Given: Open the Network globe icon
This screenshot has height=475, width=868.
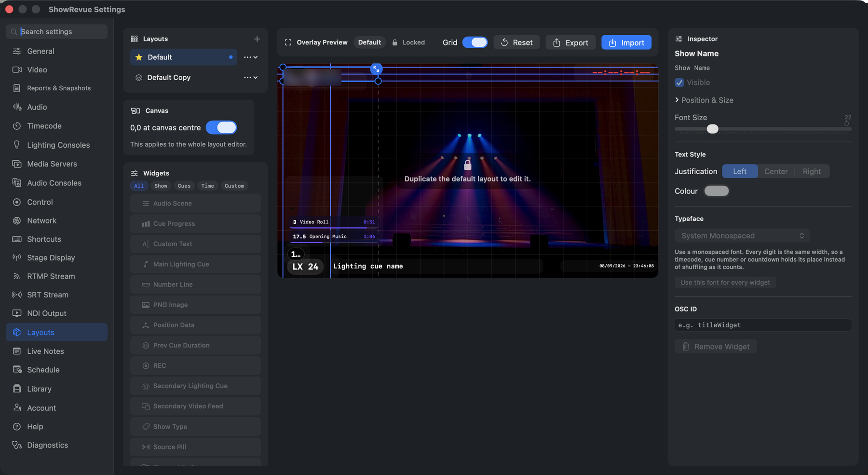Looking at the screenshot, I should (x=17, y=221).
